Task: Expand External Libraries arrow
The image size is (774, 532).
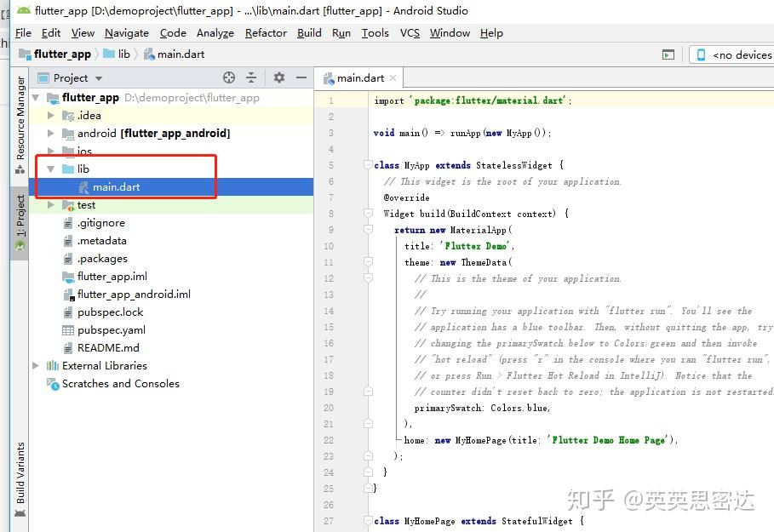Action: pyautogui.click(x=36, y=366)
